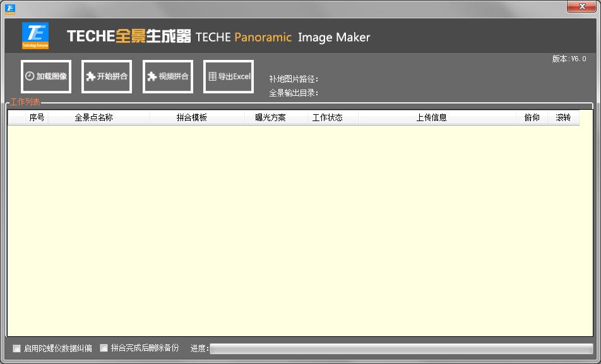The width and height of the screenshot is (601, 364).
Task: Check 拼合完成后删除备份 delete backup option
Action: point(104,348)
